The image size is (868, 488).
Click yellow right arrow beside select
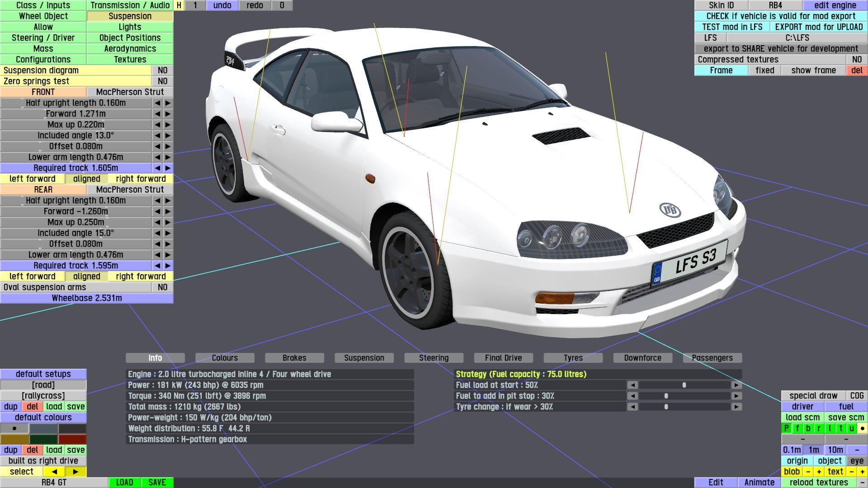click(x=75, y=472)
